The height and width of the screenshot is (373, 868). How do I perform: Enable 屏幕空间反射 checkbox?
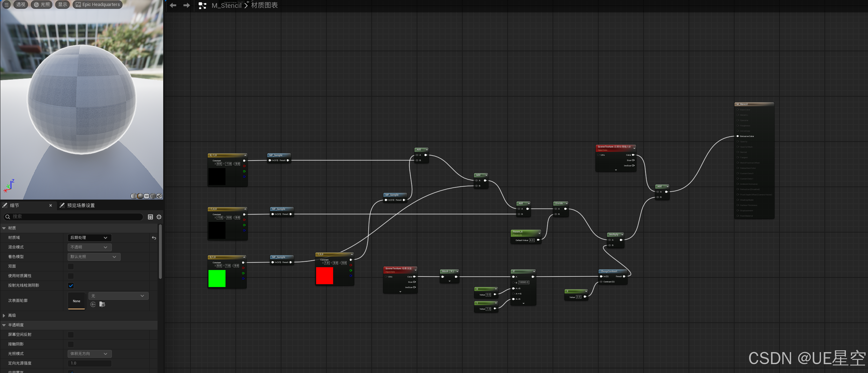pos(71,335)
